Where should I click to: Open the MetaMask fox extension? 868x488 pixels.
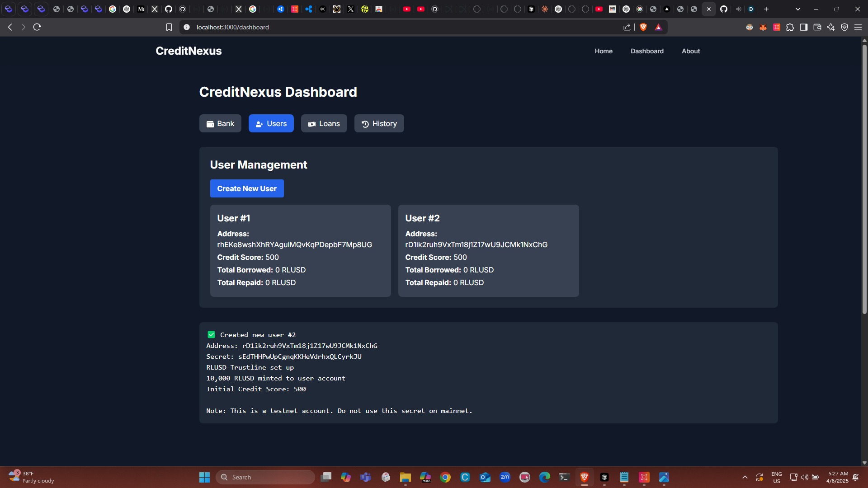pyautogui.click(x=763, y=27)
